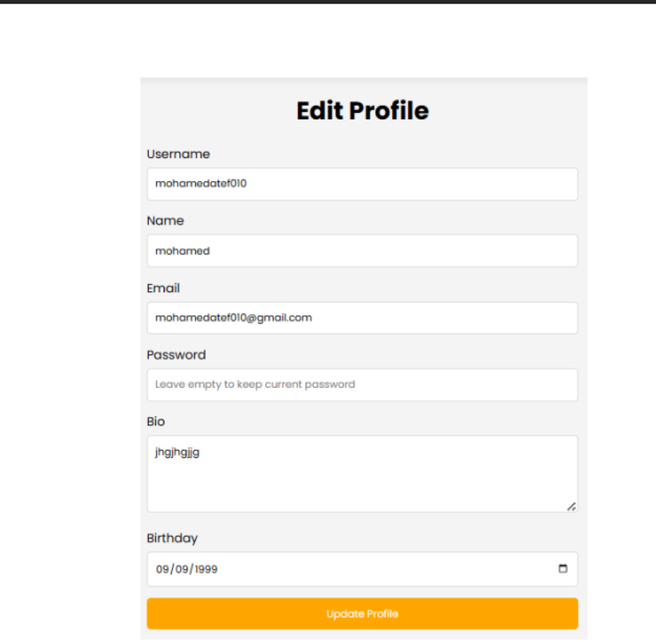Click the day segment in the Birthday input
This screenshot has width=656, height=644.
(183, 569)
